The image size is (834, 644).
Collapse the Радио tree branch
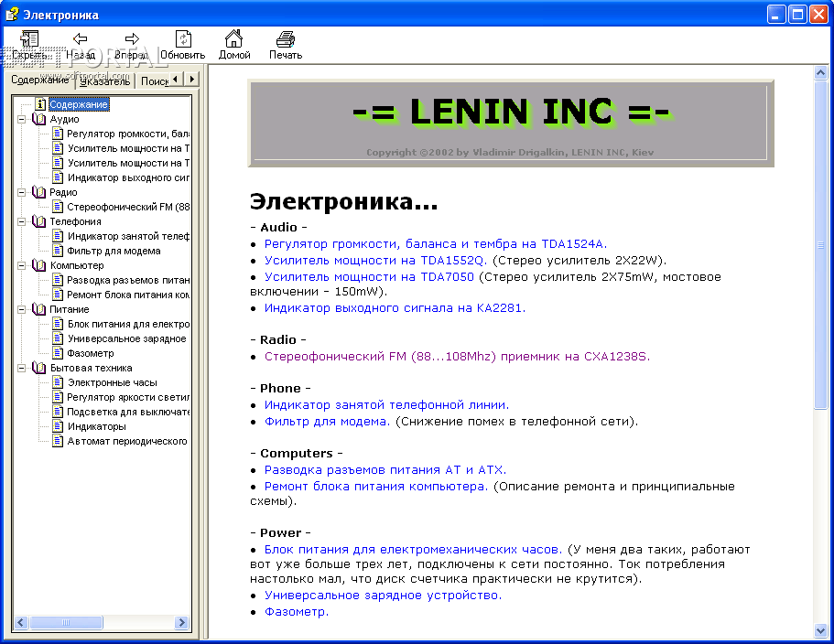click(x=21, y=192)
